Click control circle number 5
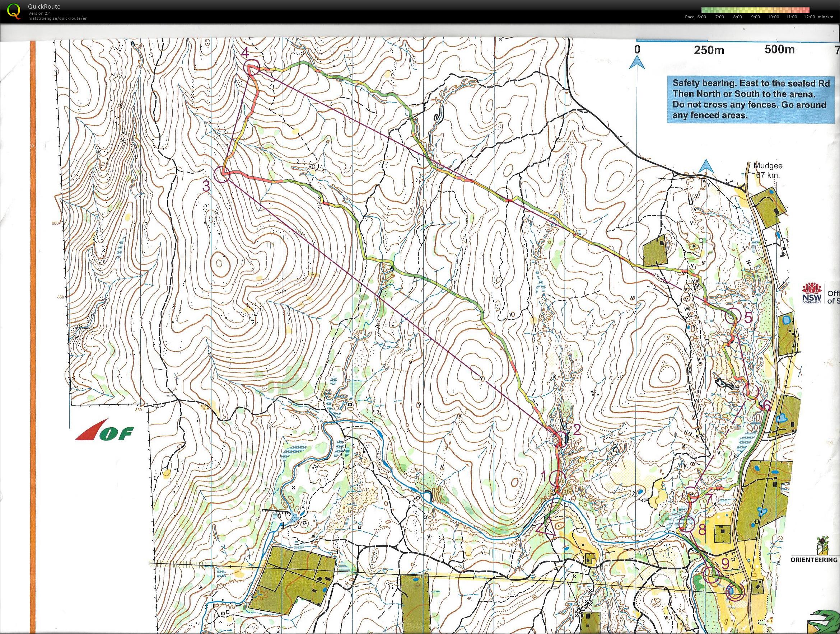 pyautogui.click(x=733, y=315)
